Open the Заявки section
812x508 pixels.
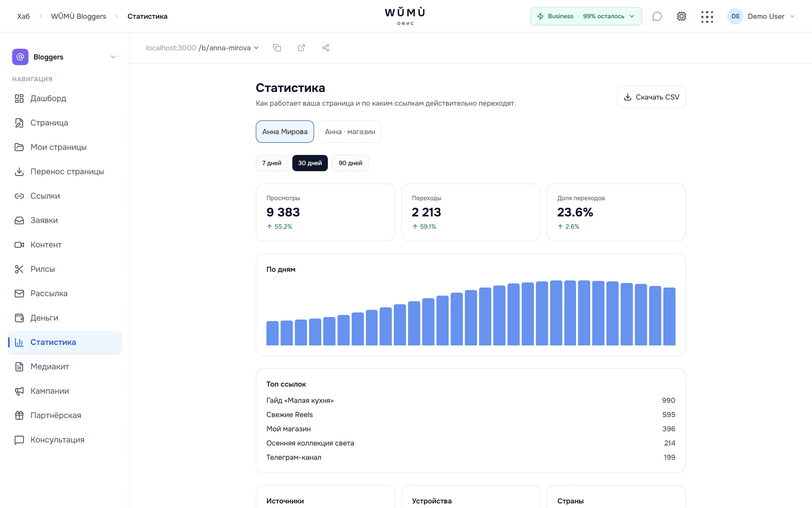click(x=64, y=220)
